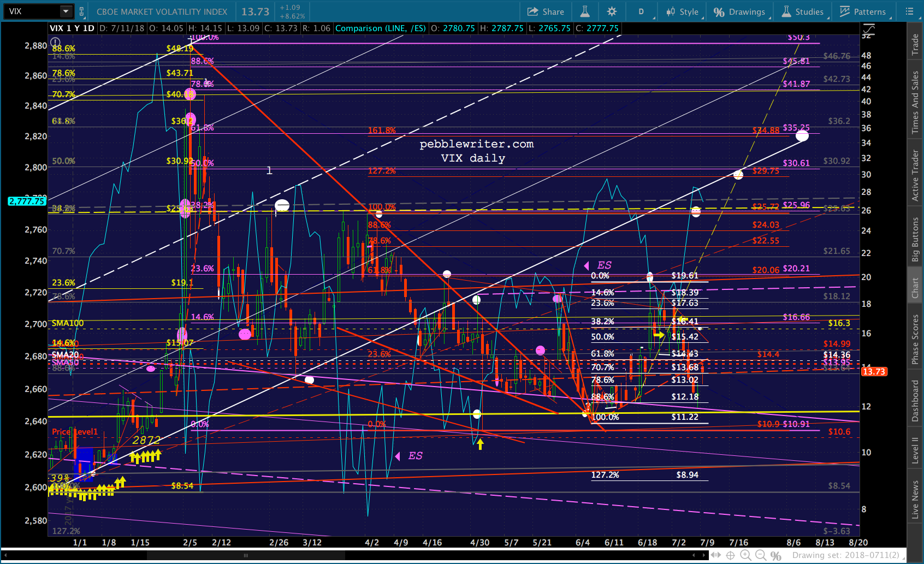Click the Price Level1 label
The width and height of the screenshot is (924, 564).
pos(75,432)
